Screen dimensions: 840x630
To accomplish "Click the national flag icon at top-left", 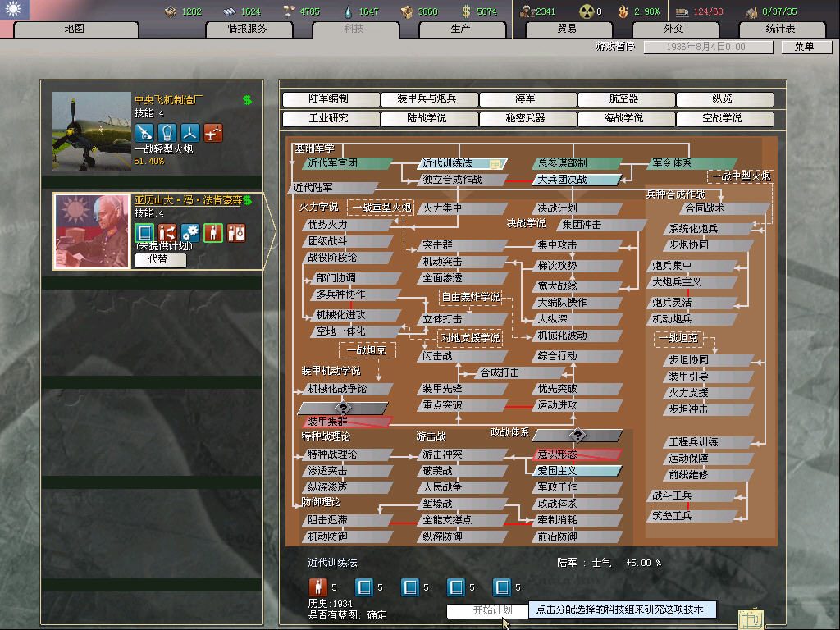I will click(15, 10).
